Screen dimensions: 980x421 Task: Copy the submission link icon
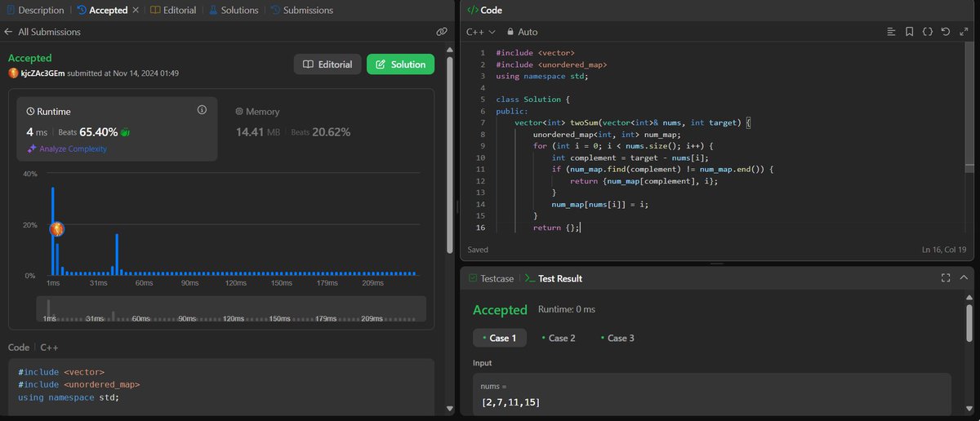pos(441,32)
